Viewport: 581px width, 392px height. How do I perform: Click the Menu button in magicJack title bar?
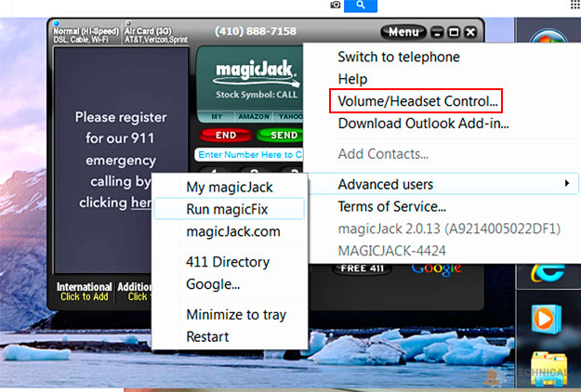[403, 33]
